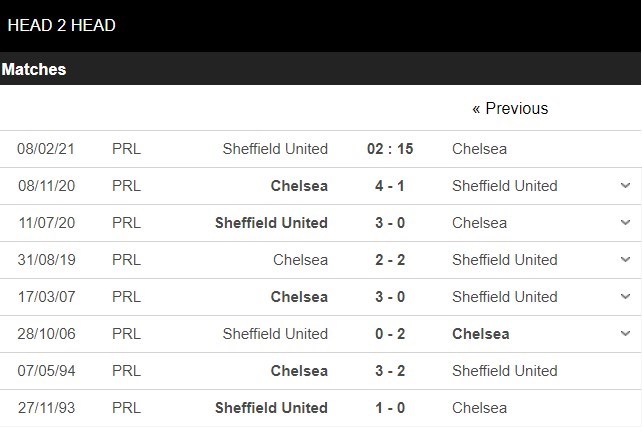Expand the 28/10/06 match row chevron
Screen dimensions: 642x435
coord(625,334)
